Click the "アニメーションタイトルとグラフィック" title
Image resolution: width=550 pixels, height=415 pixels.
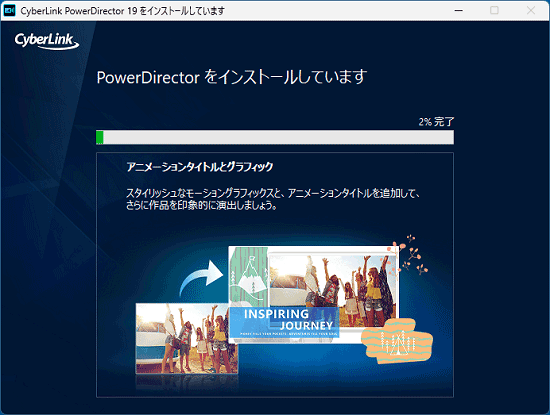(200, 167)
